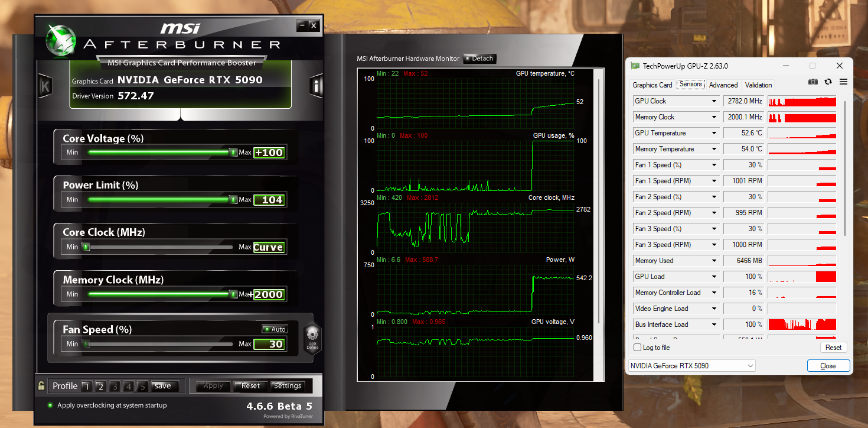Click the Apply button in Afterburner
The height and width of the screenshot is (428, 868).
pos(213,386)
